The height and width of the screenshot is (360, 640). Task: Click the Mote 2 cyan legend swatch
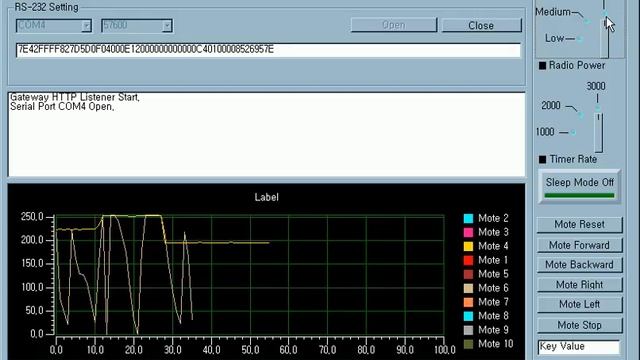[x=468, y=218]
